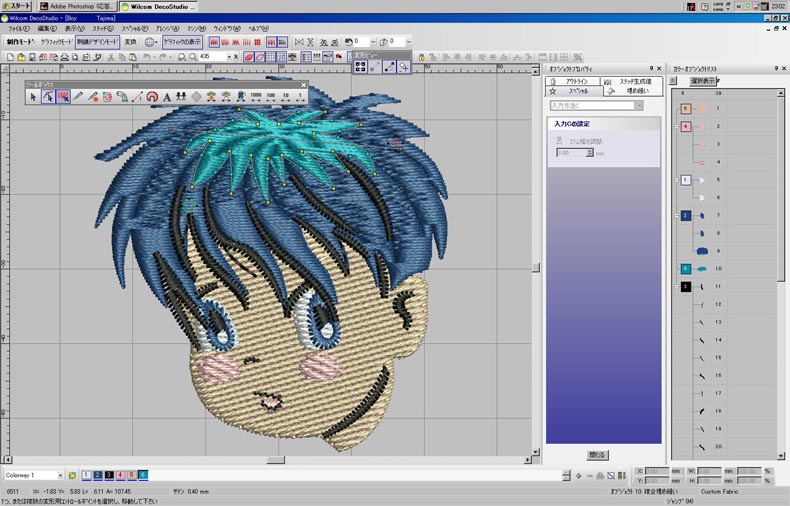
Task: Open the Edit menu
Action: point(47,29)
